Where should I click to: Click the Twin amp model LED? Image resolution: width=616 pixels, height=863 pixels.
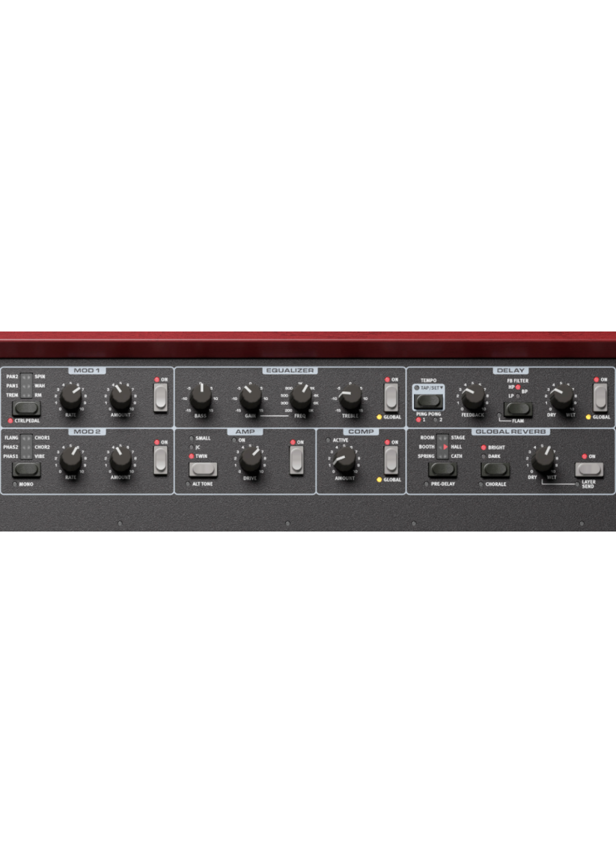point(192,455)
